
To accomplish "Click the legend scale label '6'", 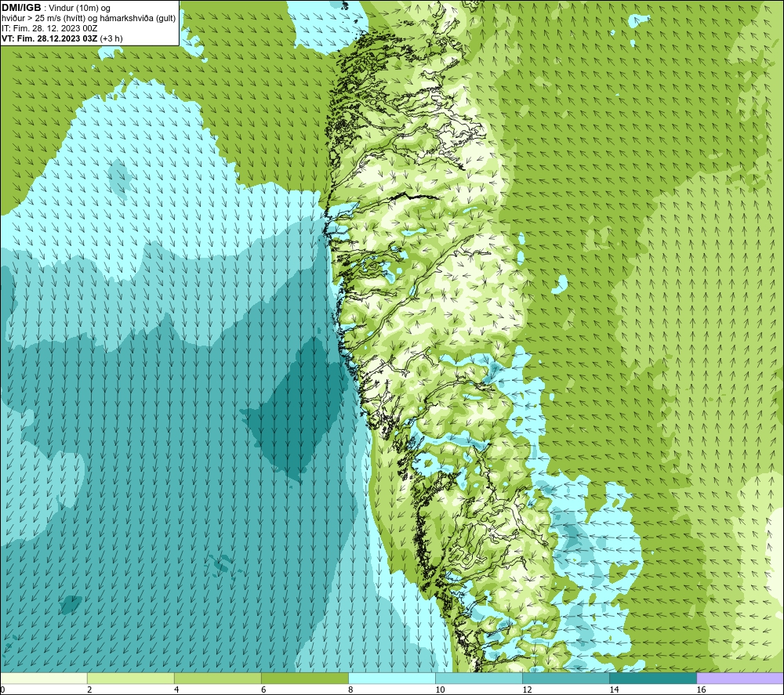I will (x=263, y=690).
